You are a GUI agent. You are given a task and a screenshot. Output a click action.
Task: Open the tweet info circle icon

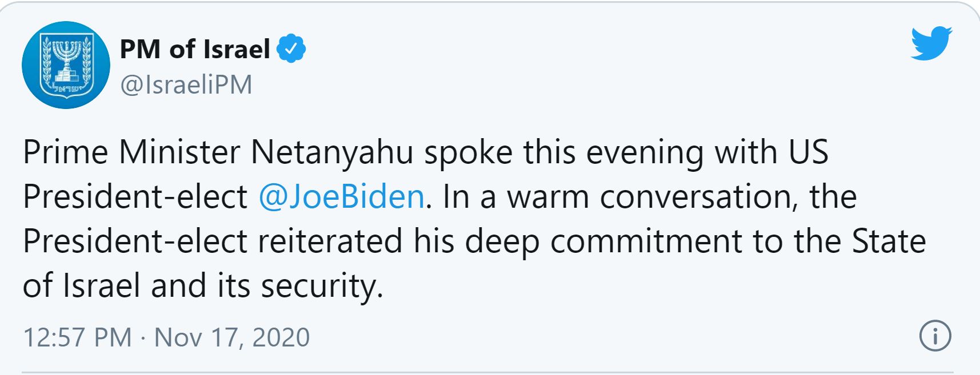935,336
